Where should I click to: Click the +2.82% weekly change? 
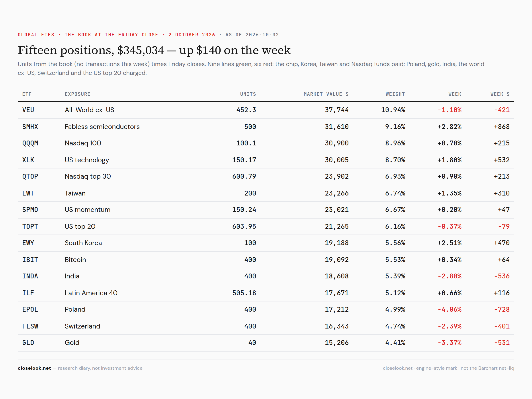(x=449, y=127)
